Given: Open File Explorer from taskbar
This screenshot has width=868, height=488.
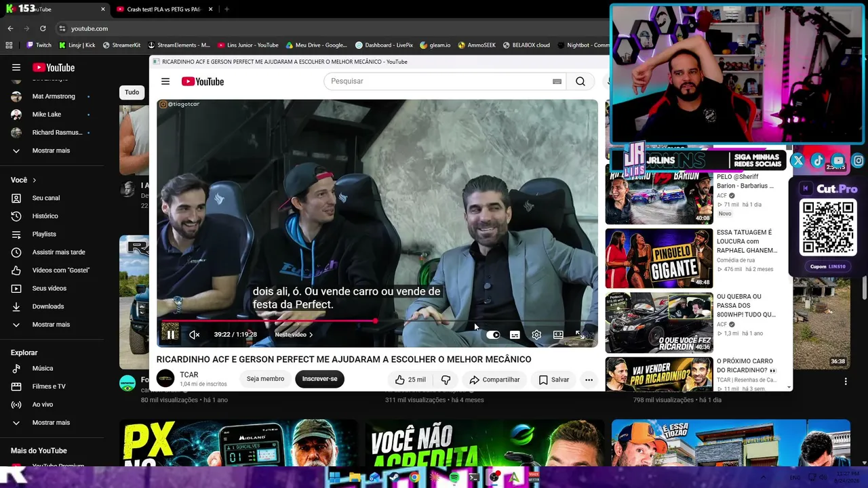Looking at the screenshot, I should point(355,478).
